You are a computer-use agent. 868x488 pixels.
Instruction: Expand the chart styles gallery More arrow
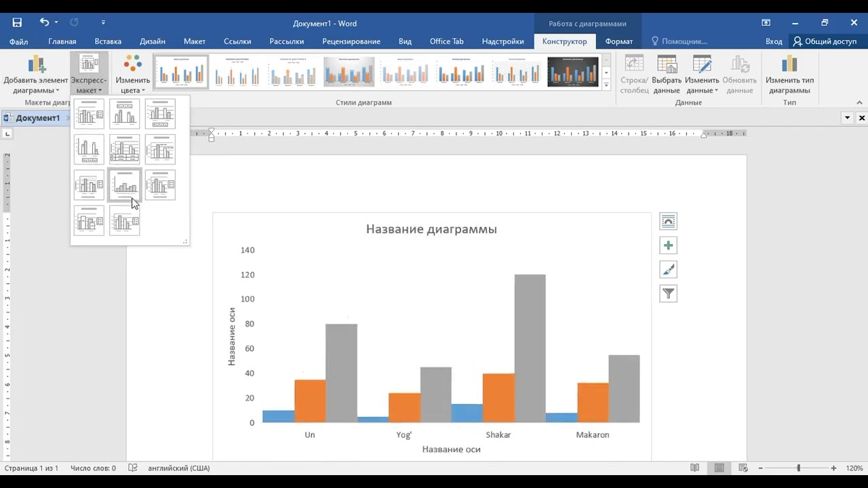pyautogui.click(x=606, y=85)
